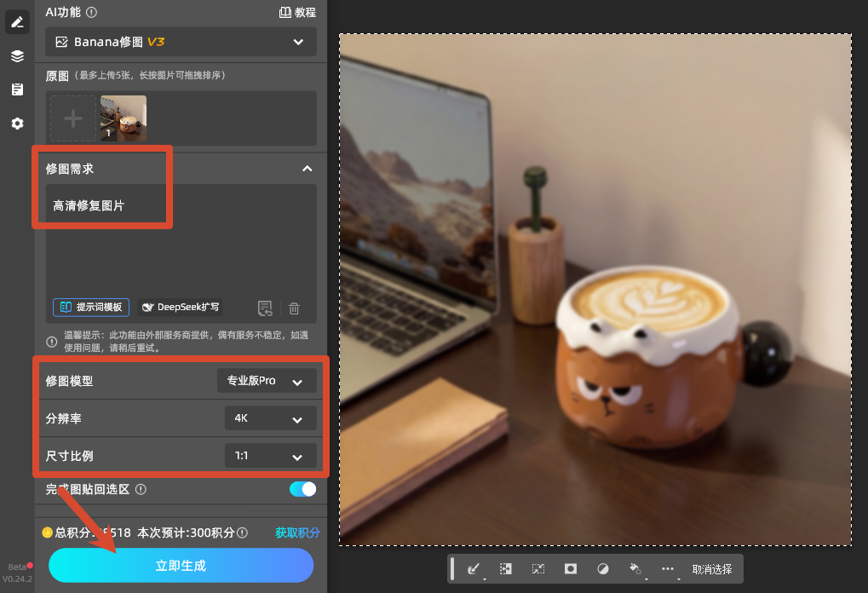Collapse the 修图需求 section chevron
The height and width of the screenshot is (593, 868).
(x=308, y=169)
